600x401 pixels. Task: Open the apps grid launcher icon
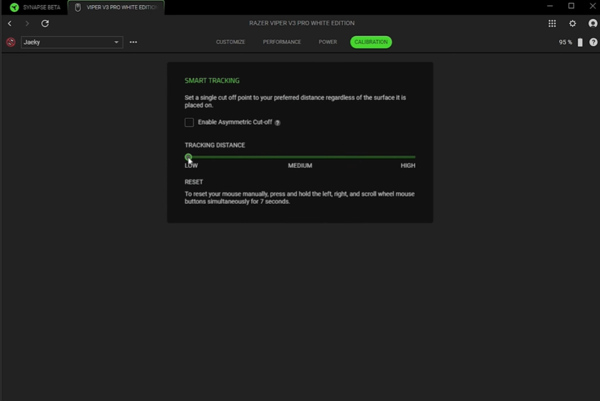[x=553, y=22]
